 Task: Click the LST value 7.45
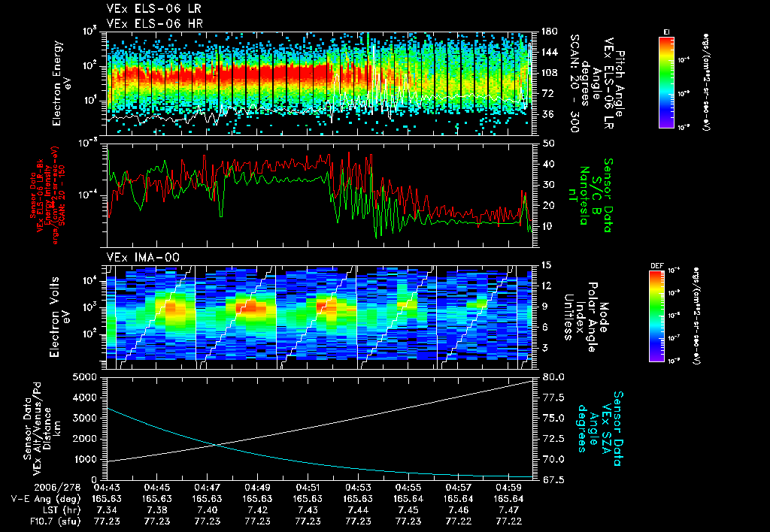pyautogui.click(x=408, y=510)
